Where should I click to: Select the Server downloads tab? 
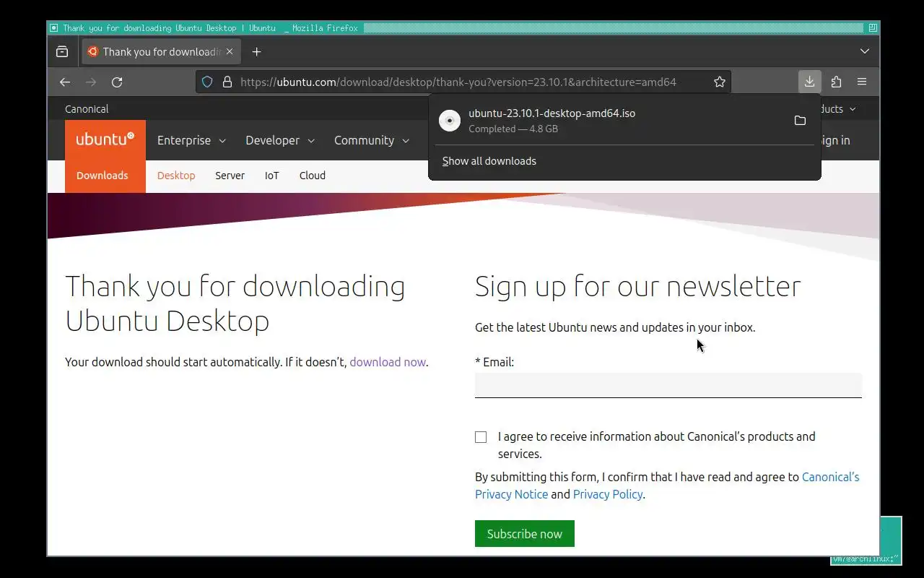point(230,176)
